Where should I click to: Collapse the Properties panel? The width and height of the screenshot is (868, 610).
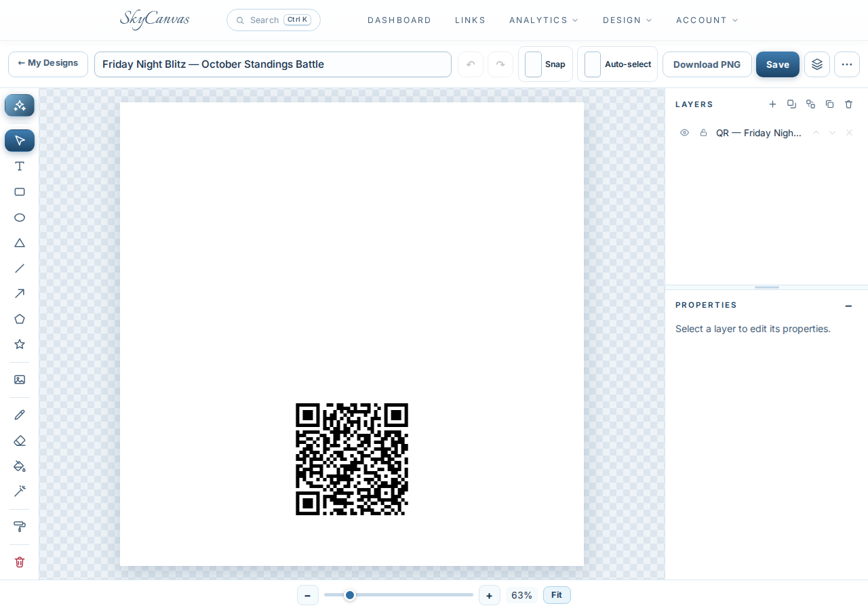tap(848, 306)
